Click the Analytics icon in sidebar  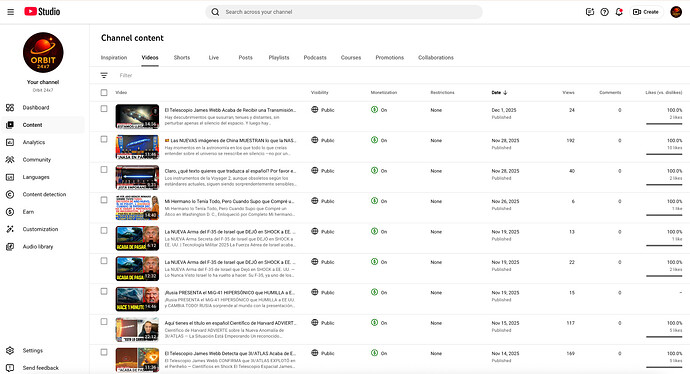[10, 142]
